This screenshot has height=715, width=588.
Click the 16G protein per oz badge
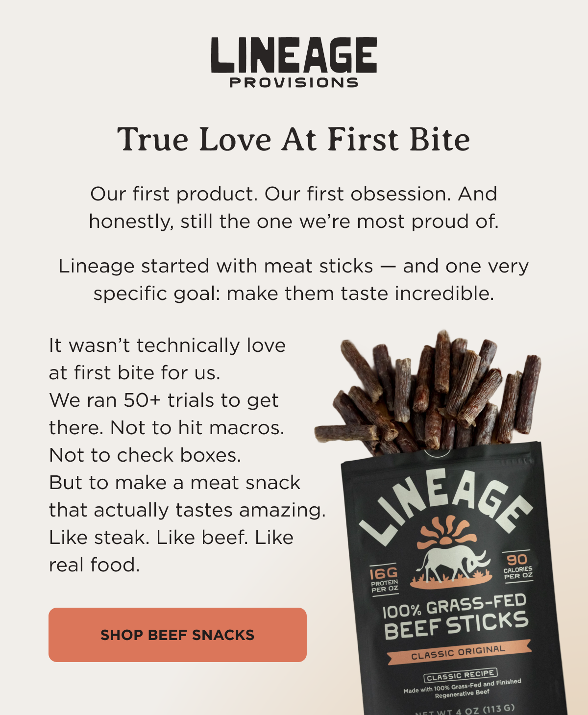click(384, 580)
